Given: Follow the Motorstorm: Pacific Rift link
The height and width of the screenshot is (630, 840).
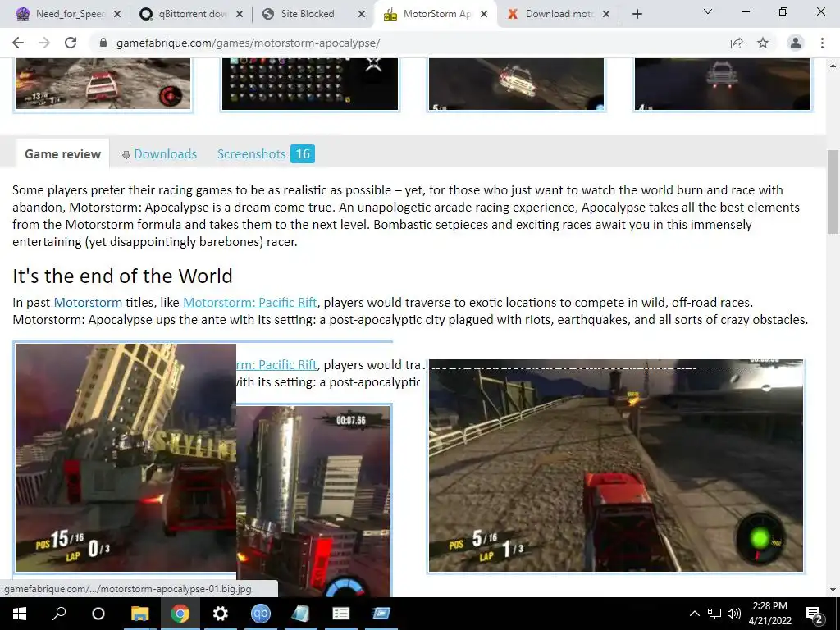Looking at the screenshot, I should (x=249, y=302).
